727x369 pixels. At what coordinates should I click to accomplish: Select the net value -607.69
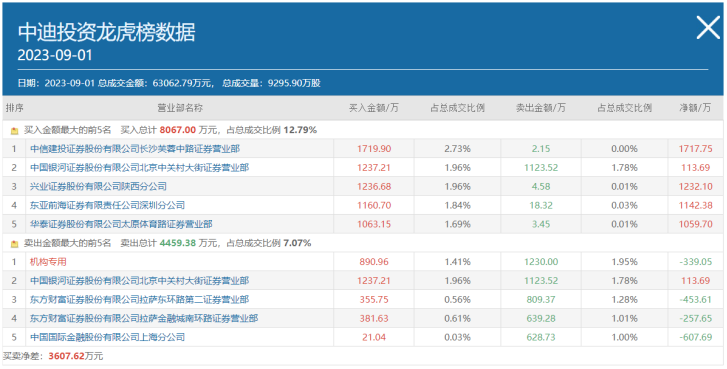click(x=695, y=337)
